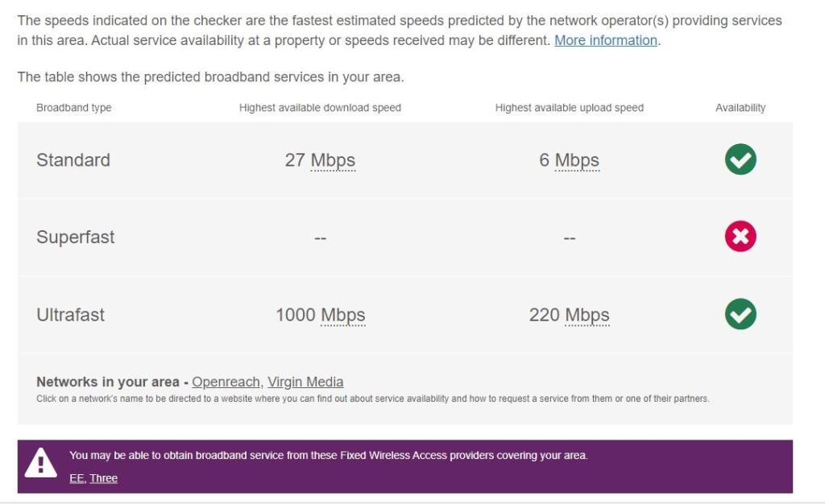Click the Broadband type column header
Image resolution: width=825 pixels, height=504 pixels.
74,108
